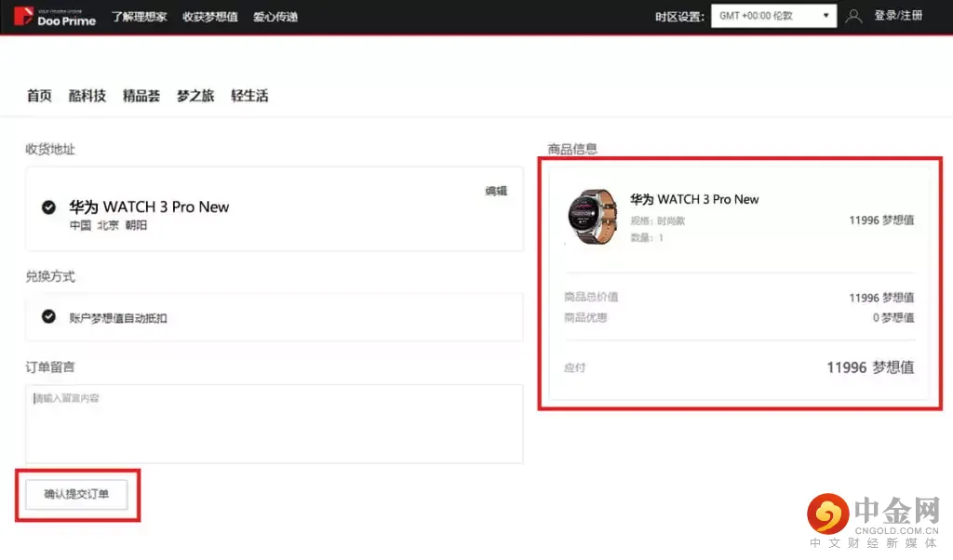The height and width of the screenshot is (560, 953).
Task: Click 兑换方式 section heading
Action: click(50, 277)
